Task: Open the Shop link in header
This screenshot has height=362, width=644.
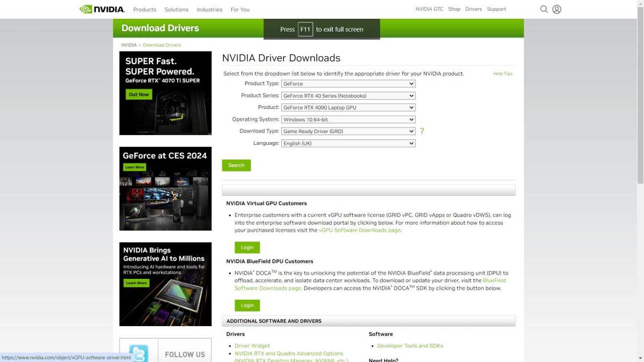Action: (454, 9)
